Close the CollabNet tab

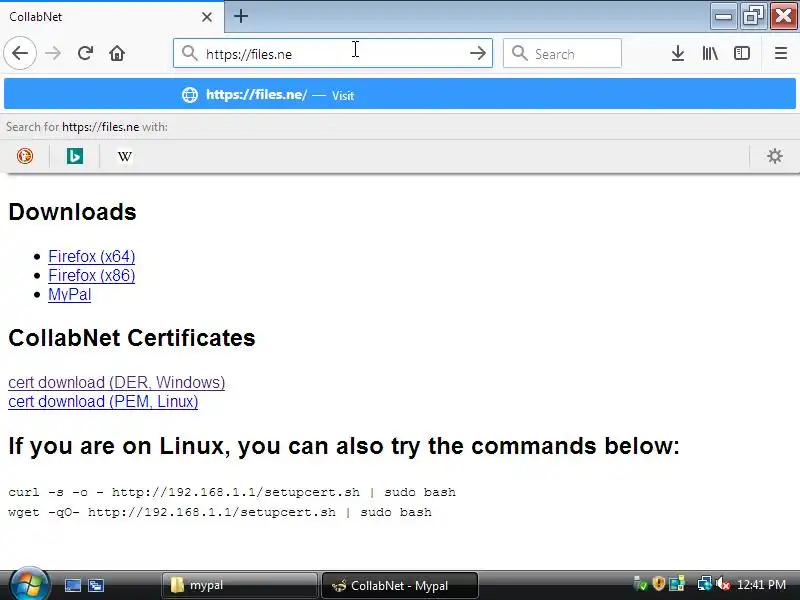pyautogui.click(x=207, y=17)
